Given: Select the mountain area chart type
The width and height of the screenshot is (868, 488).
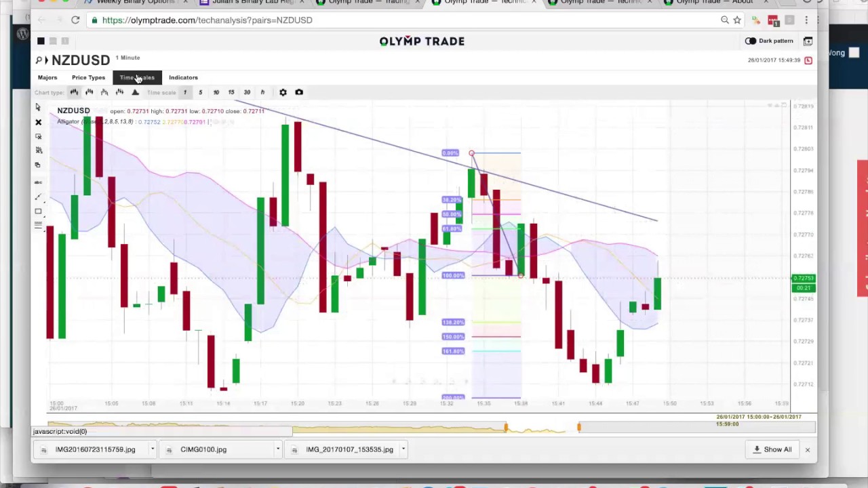Looking at the screenshot, I should pos(135,92).
